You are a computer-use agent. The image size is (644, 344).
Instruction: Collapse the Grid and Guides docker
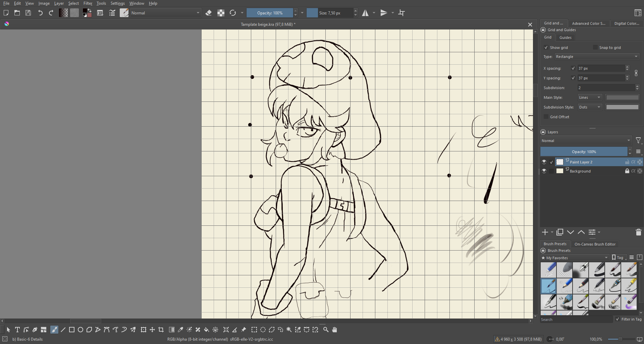point(543,30)
